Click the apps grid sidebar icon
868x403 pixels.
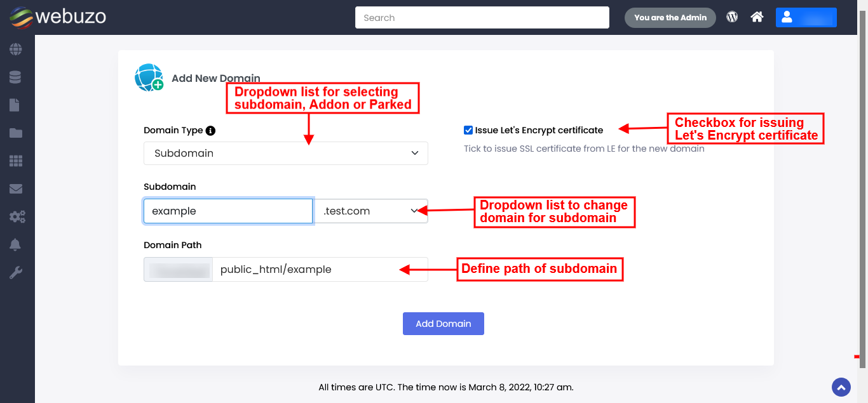(x=16, y=161)
